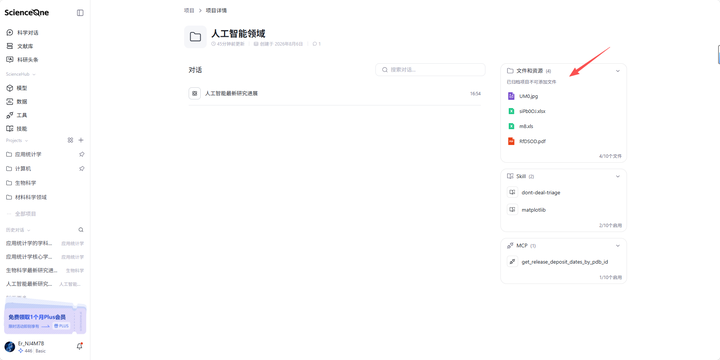Collapse the sidebar with the panel icon
Image resolution: width=720 pixels, height=360 pixels.
click(80, 13)
